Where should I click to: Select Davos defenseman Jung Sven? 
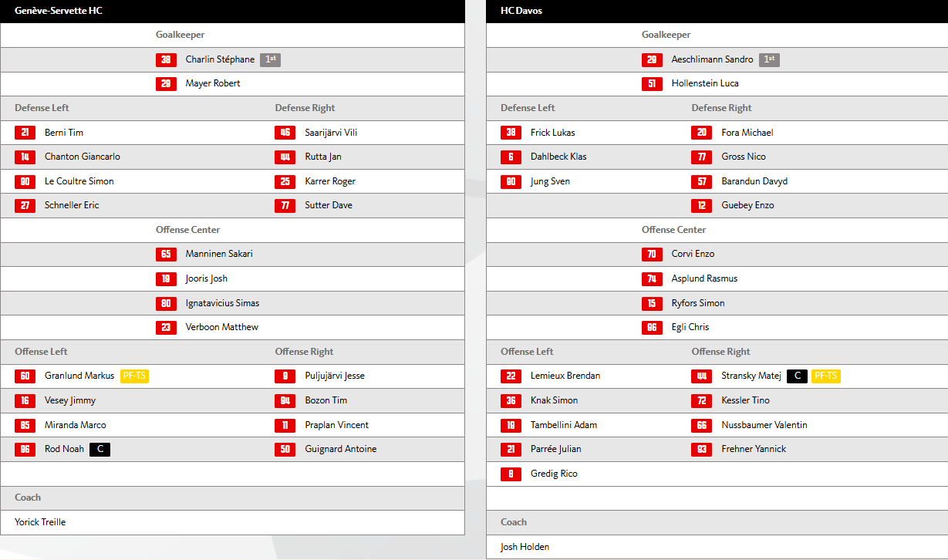point(551,181)
